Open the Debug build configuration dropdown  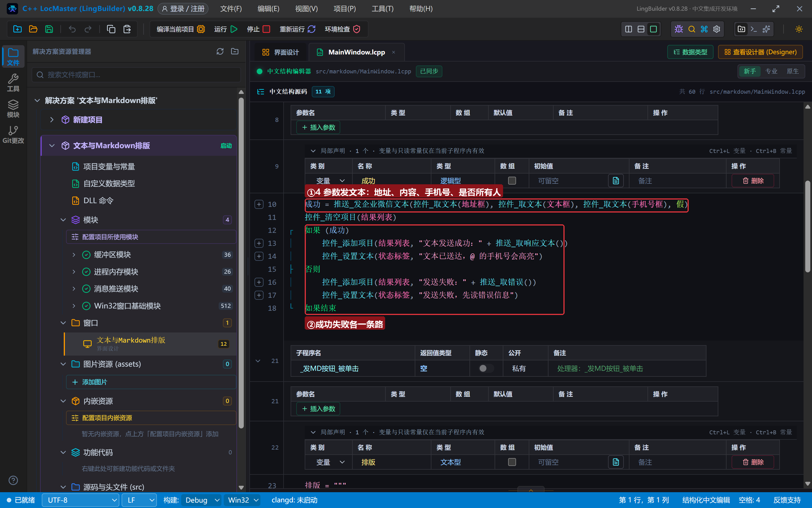pyautogui.click(x=201, y=500)
